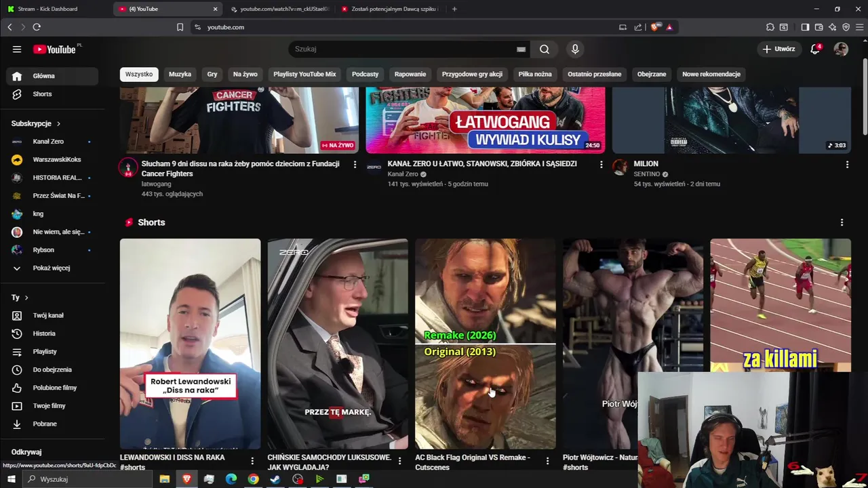Open the on-screen keyboard icon in search box
Screen dimensions: 868x488
(x=521, y=49)
